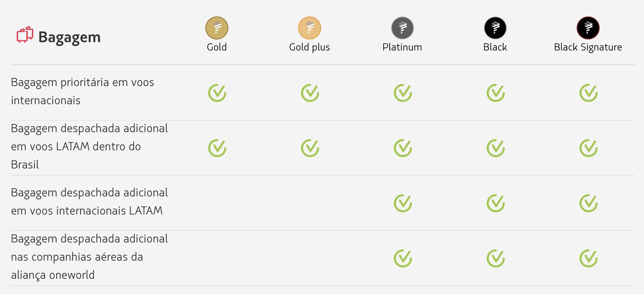Select the Black tier badge icon
The width and height of the screenshot is (644, 294).
pos(495,28)
